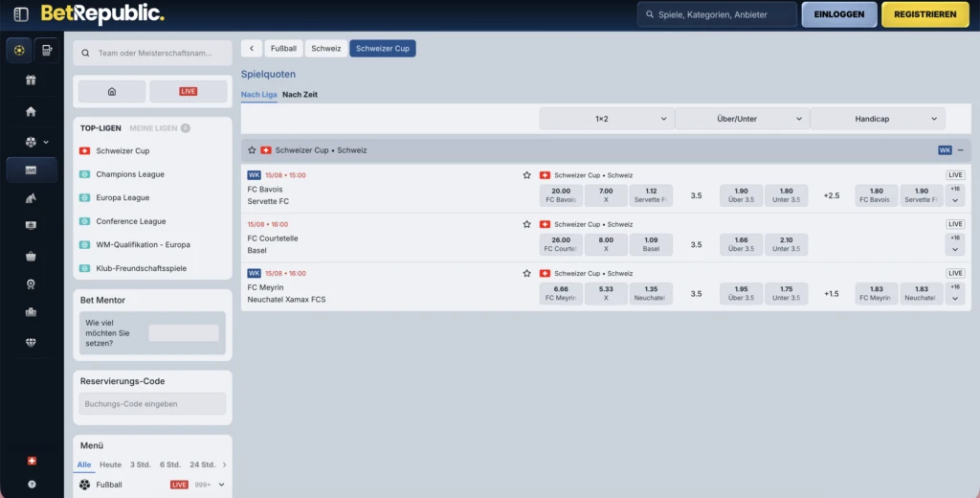Click the EINLOGGEN button
This screenshot has width=980, height=498.
839,14
